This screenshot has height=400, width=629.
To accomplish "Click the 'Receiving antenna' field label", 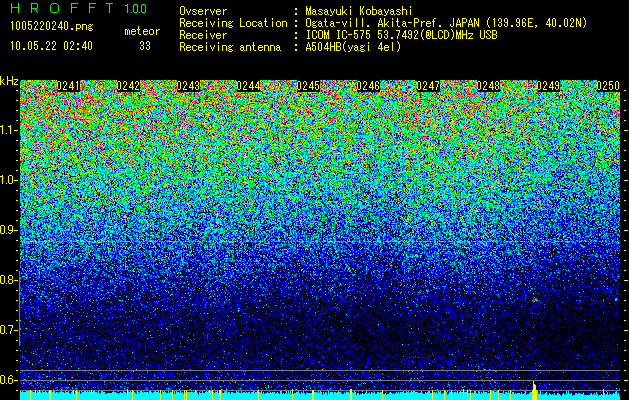I will coord(230,47).
